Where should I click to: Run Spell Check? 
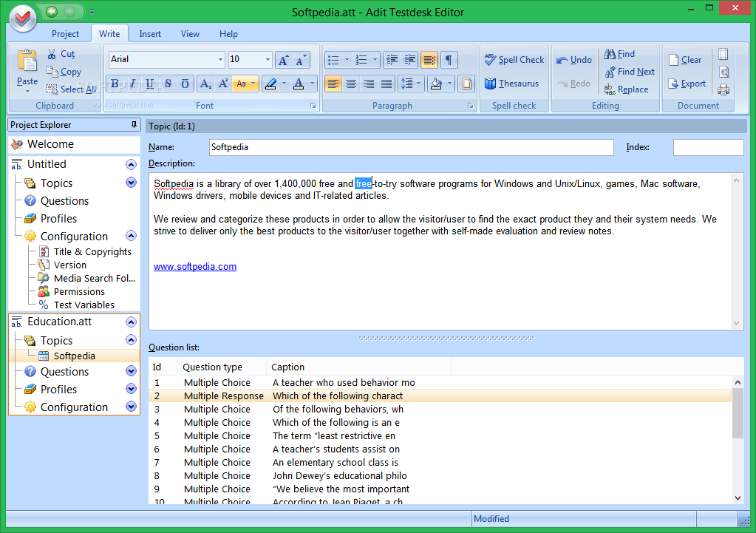(x=514, y=60)
